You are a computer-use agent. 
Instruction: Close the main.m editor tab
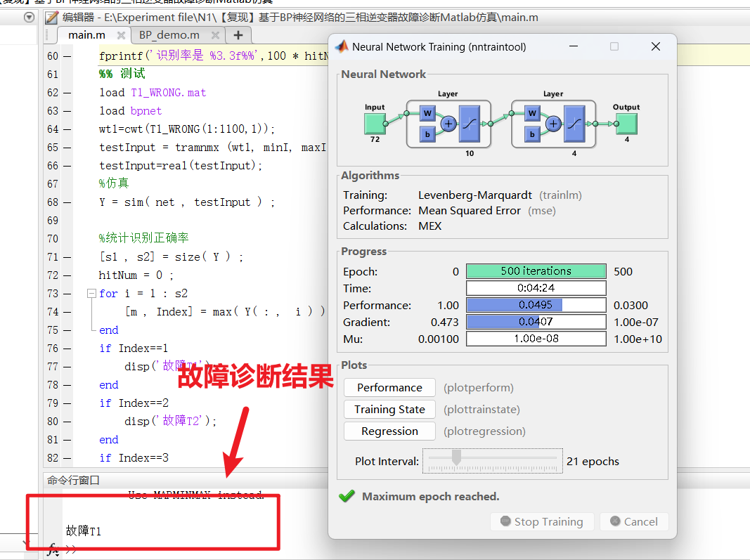point(121,35)
